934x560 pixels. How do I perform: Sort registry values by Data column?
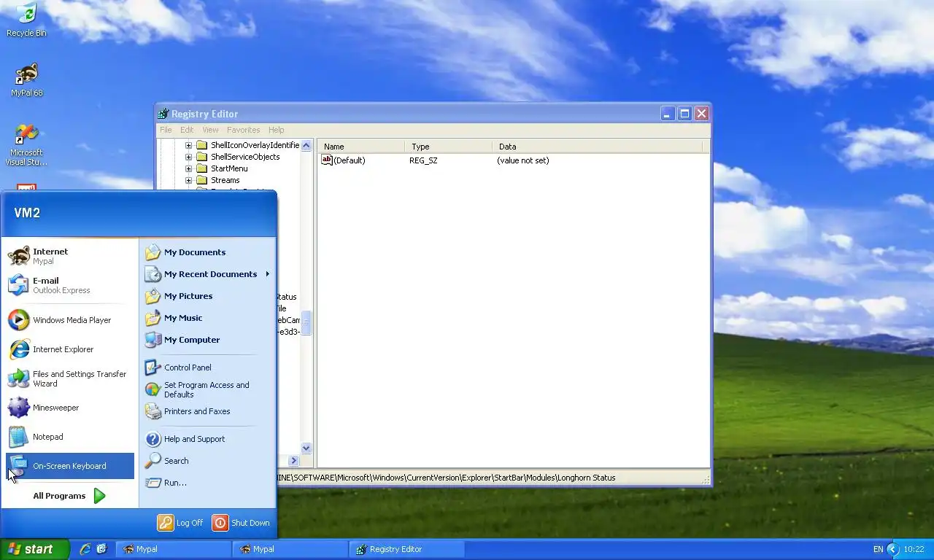(x=597, y=147)
